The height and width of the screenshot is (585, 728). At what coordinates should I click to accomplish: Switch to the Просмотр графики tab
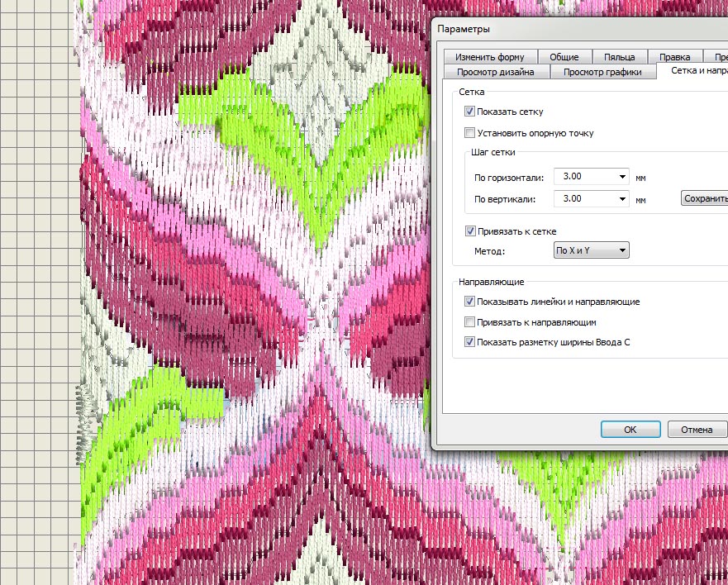pyautogui.click(x=602, y=72)
